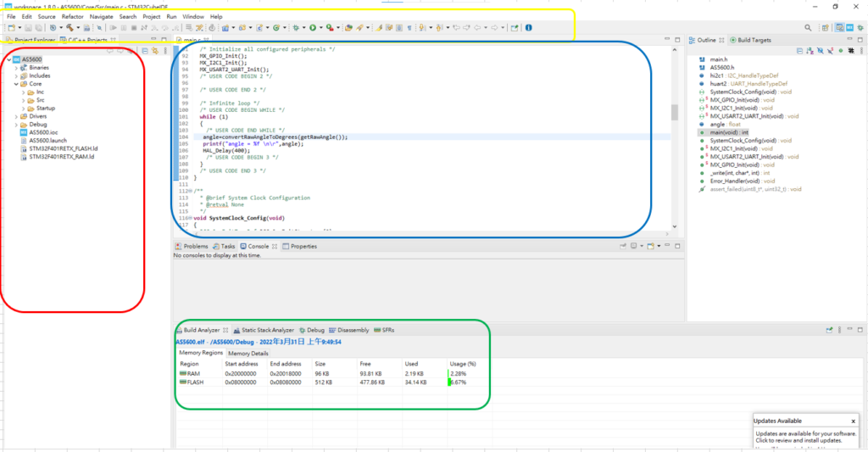Click the Display Selected Console icon
Image resolution: width=868 pixels, height=452 pixels.
coord(633,246)
